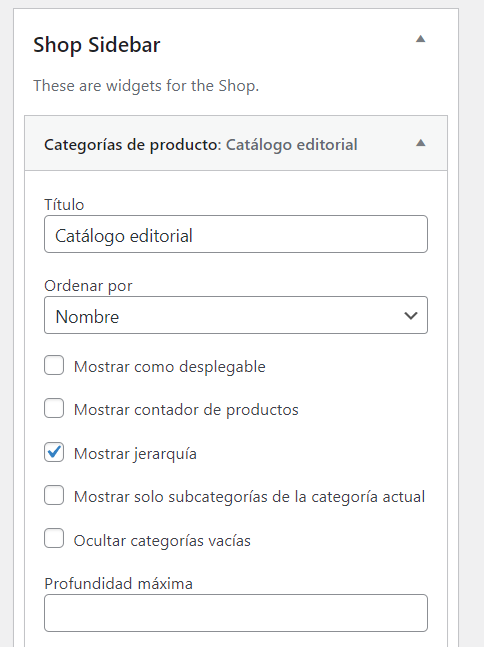
Task: Uncheck the Mostrar jerarquía checkbox
Action: 54,452
